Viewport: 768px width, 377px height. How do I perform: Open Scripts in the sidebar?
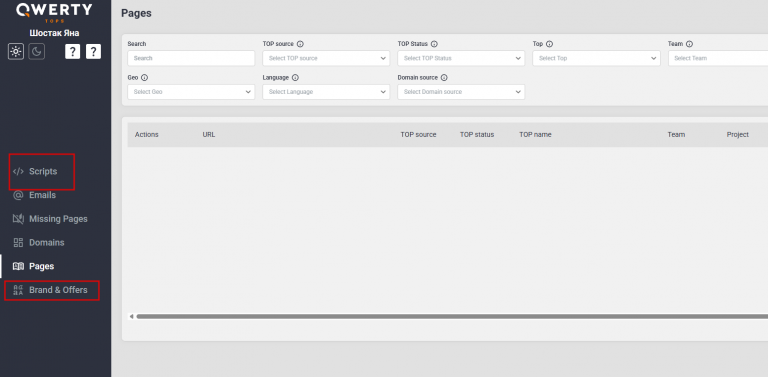pyautogui.click(x=42, y=171)
